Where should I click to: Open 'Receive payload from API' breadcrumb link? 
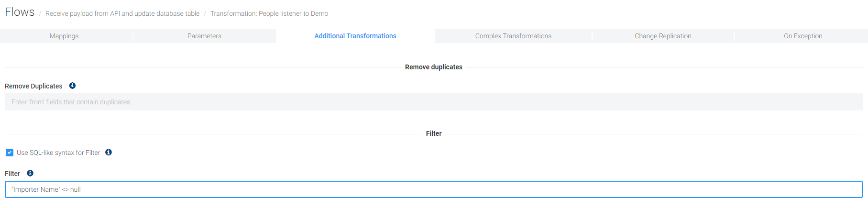pyautogui.click(x=122, y=13)
